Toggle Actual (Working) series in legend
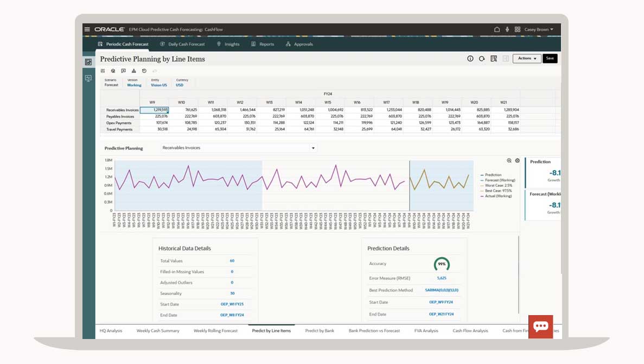The width and height of the screenshot is (644, 364). click(498, 196)
